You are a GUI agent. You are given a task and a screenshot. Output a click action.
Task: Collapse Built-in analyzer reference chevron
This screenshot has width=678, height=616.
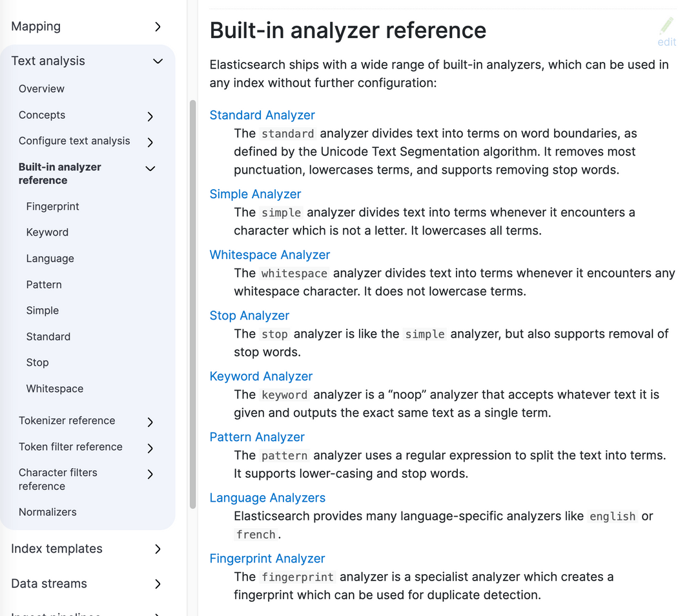pos(150,169)
